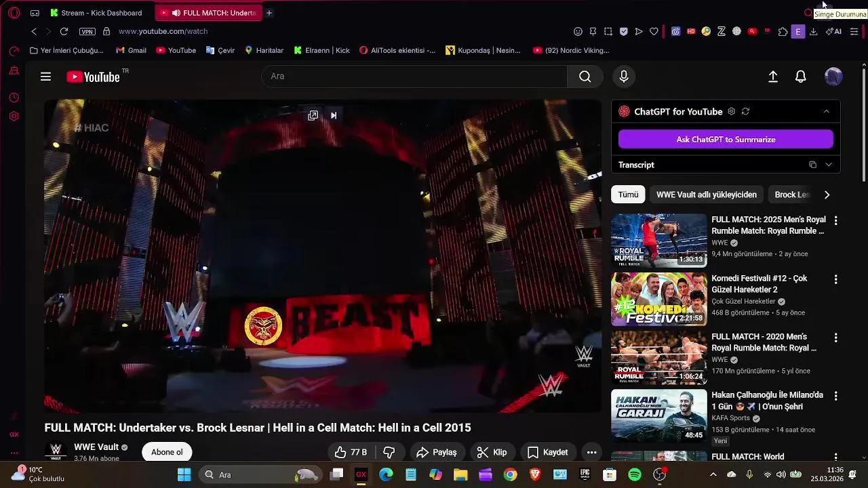Open the browser AI assistant icon

pyautogui.click(x=833, y=31)
